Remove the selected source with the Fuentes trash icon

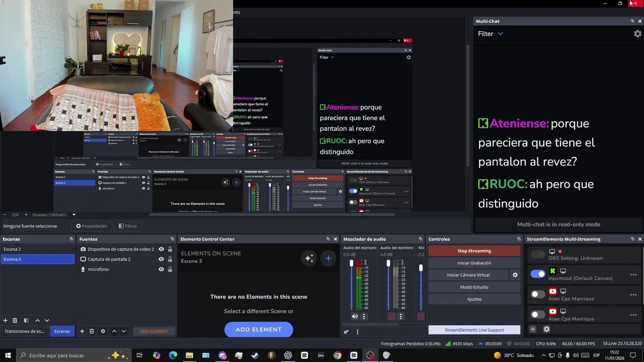92,331
